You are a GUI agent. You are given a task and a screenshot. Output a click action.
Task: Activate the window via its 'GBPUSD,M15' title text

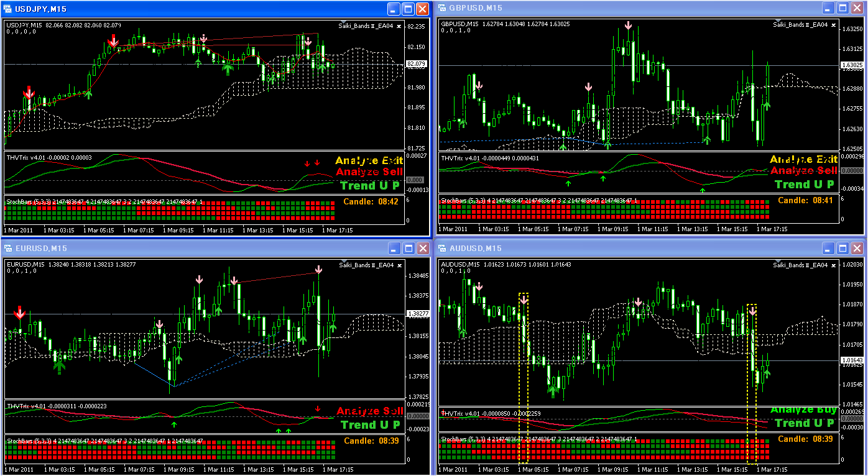[x=475, y=8]
